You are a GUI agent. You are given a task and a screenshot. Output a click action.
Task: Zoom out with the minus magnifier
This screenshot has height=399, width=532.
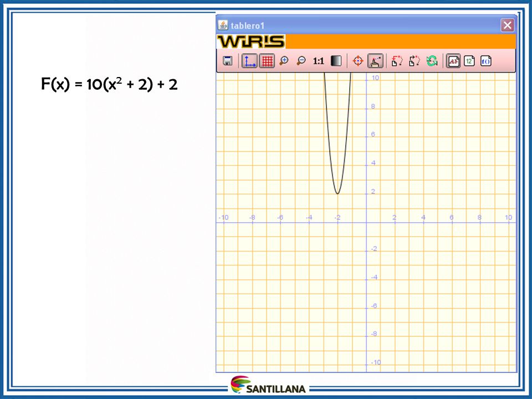[x=301, y=61]
